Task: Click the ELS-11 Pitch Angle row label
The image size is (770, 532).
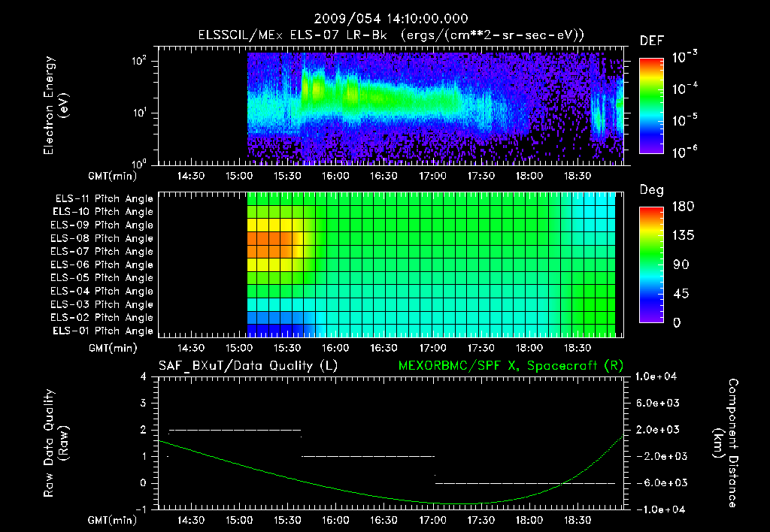Action: pyautogui.click(x=104, y=199)
